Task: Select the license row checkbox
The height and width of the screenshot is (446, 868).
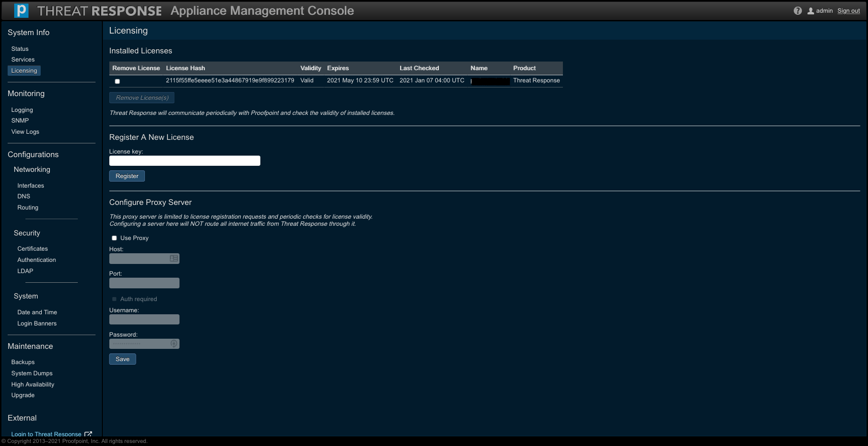Action: pyautogui.click(x=117, y=81)
